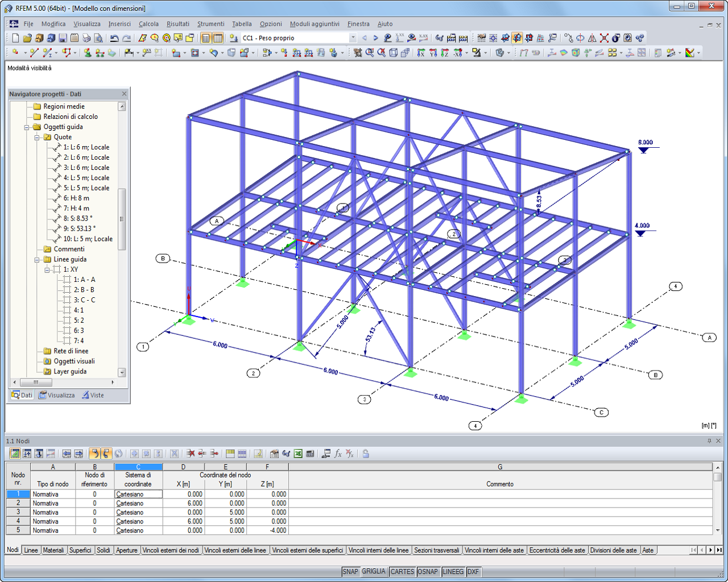This screenshot has width=728, height=582.
Task: Collapse the Quote tree node
Action: coord(37,138)
